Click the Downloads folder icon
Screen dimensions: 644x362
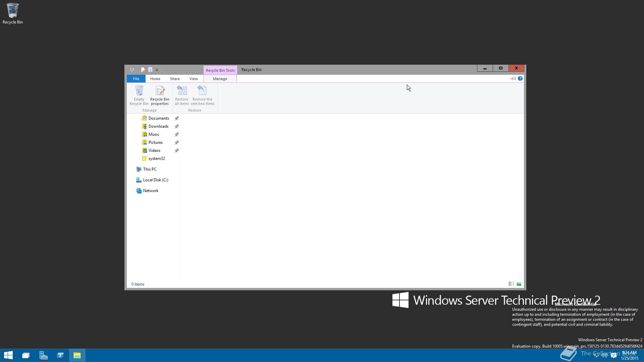point(144,126)
